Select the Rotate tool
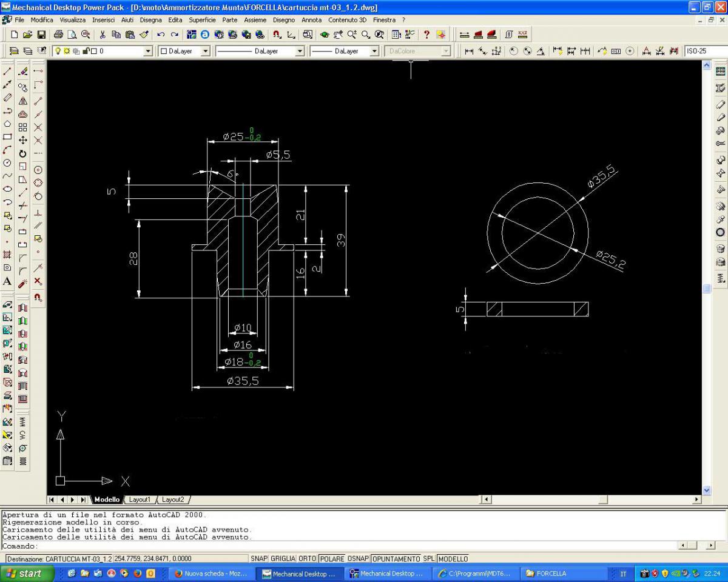 point(22,153)
